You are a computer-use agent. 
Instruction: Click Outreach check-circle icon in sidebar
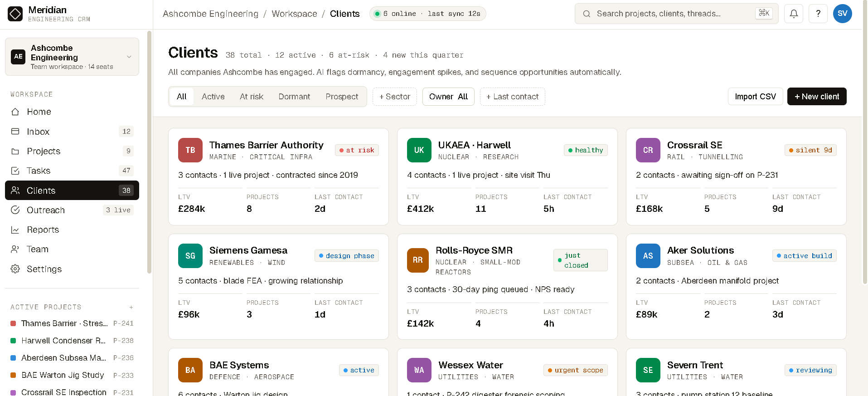tap(15, 210)
